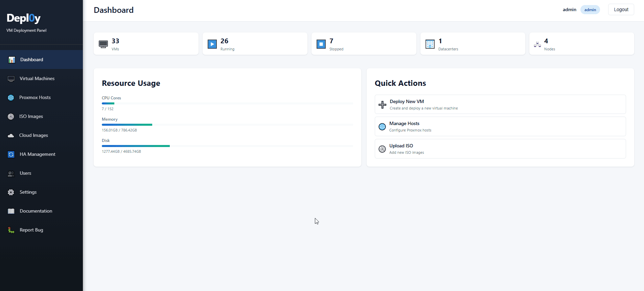Click the 7 Stopped stat card
Screen dimensions: 644x291
[x=364, y=44]
